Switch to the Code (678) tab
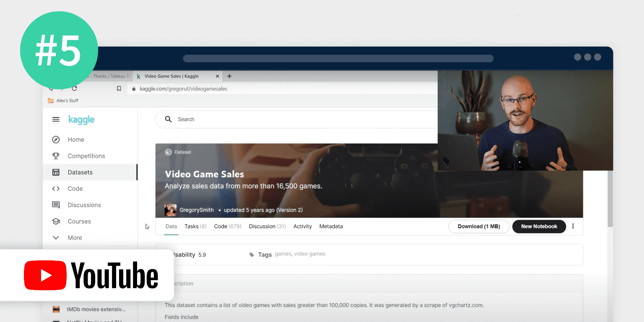Viewport: 644px width, 322px height. pos(228,226)
